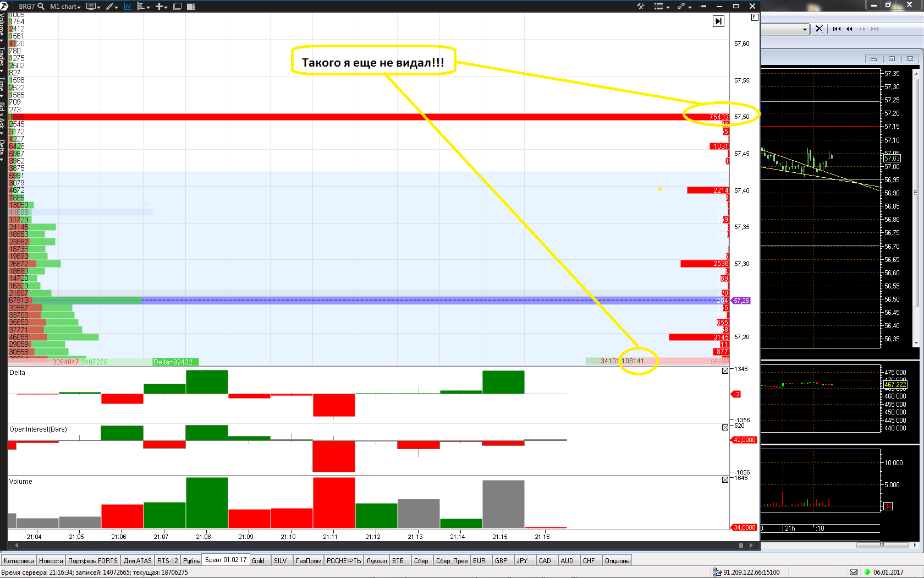Screen dimensions: 924x578
Task: Click the connection icon beside server address
Action: tap(717, 572)
